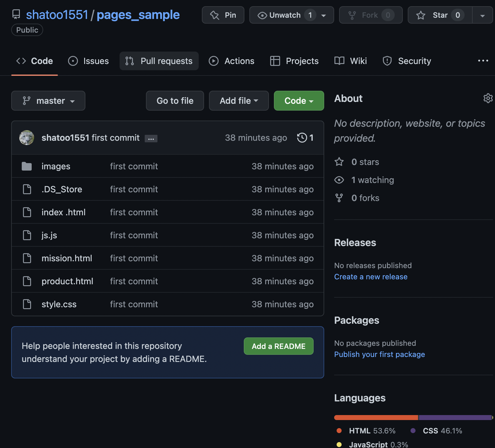Click file icon beside style.css
495x448 pixels.
click(27, 304)
